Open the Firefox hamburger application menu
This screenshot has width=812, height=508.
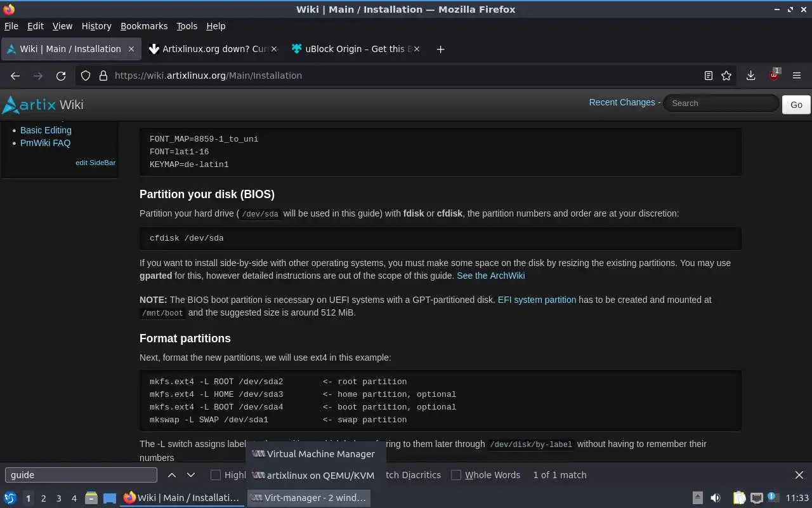pyautogui.click(x=797, y=76)
